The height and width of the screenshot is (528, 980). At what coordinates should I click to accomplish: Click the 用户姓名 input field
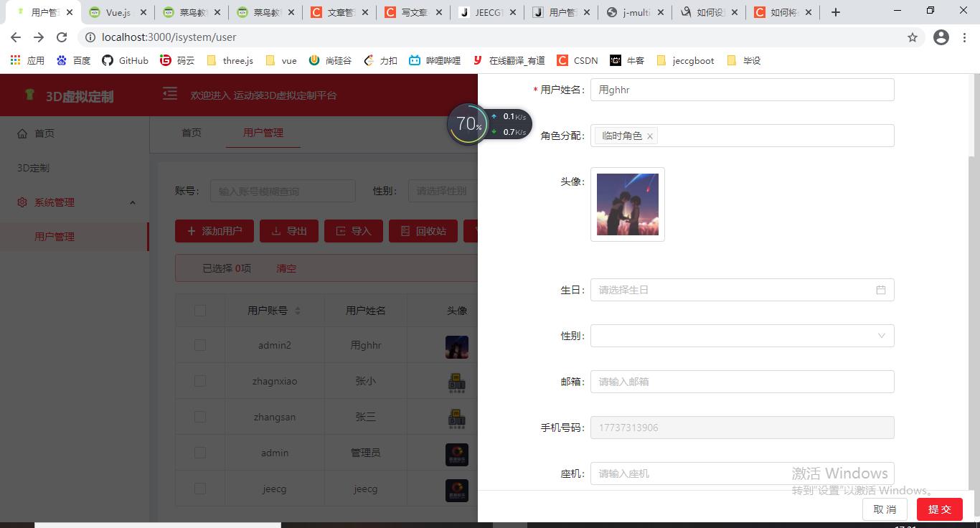742,90
